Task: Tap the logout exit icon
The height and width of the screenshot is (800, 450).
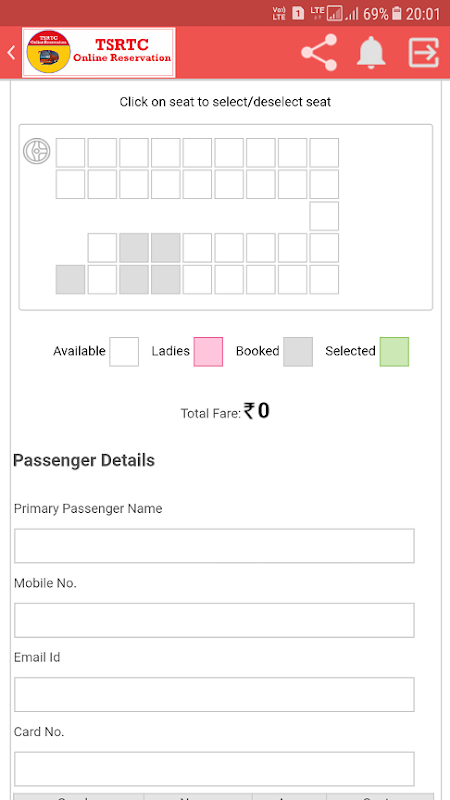Action: 423,52
